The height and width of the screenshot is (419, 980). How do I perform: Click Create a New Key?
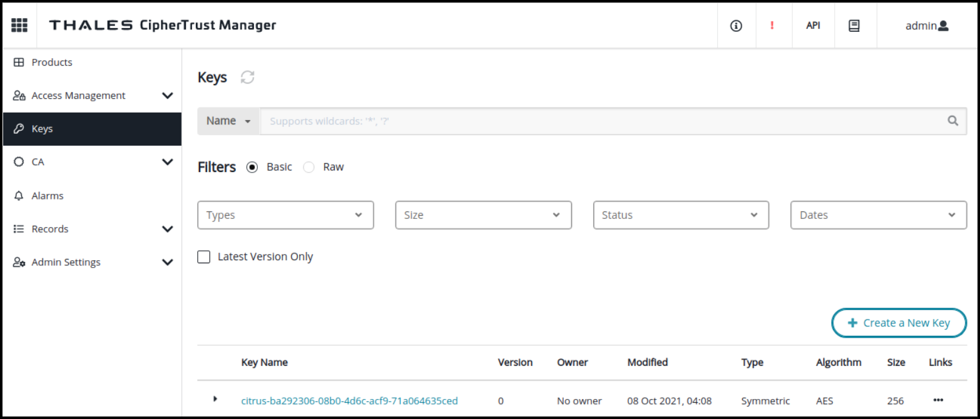click(899, 323)
